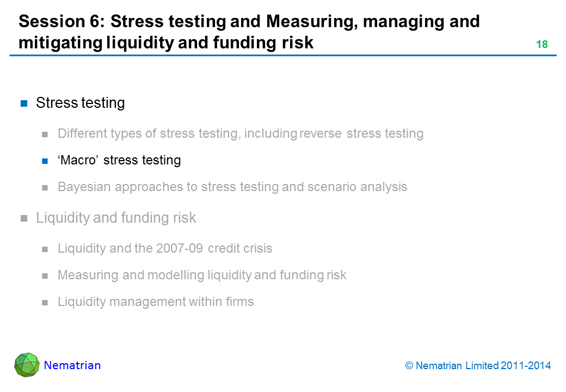Click the Nematrian brand name text
The image size is (566, 392).
[72, 365]
